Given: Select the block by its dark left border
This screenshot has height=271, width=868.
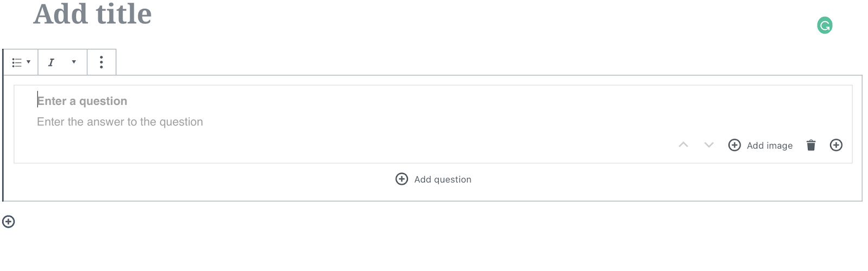Looking at the screenshot, I should 3,125.
